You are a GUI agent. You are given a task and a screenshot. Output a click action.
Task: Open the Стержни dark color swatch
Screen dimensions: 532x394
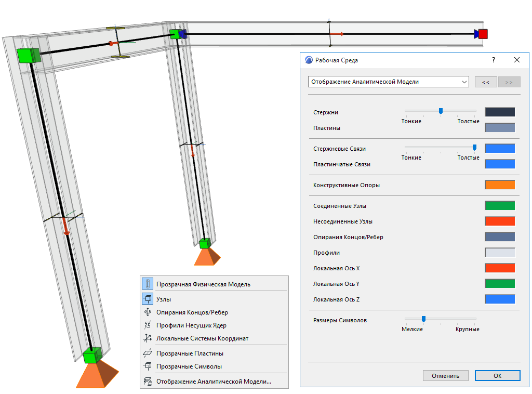500,112
